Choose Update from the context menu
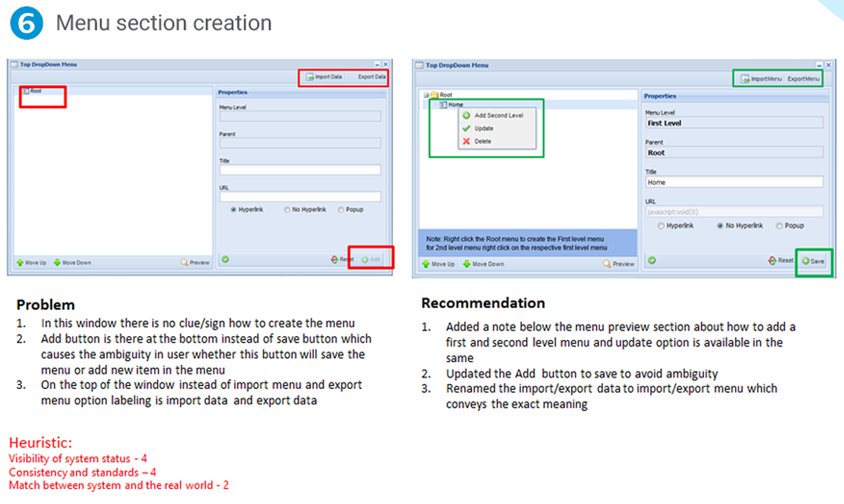844x504 pixels. click(x=483, y=128)
